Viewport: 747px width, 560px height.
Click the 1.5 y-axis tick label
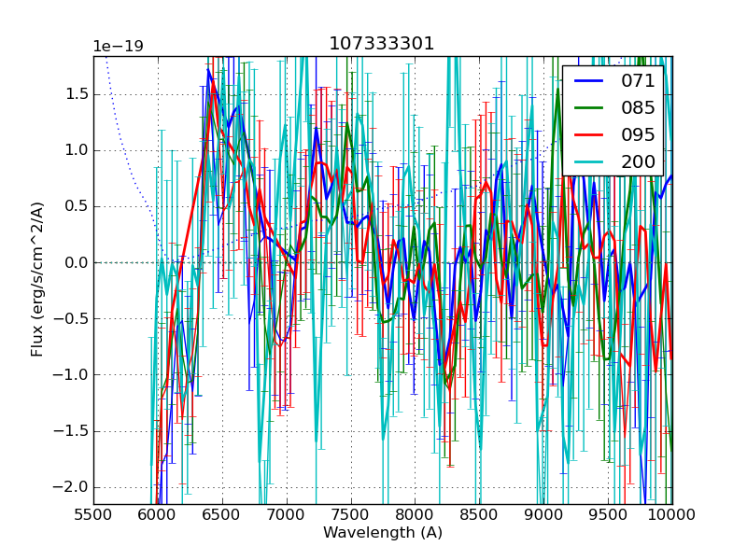tap(75, 94)
